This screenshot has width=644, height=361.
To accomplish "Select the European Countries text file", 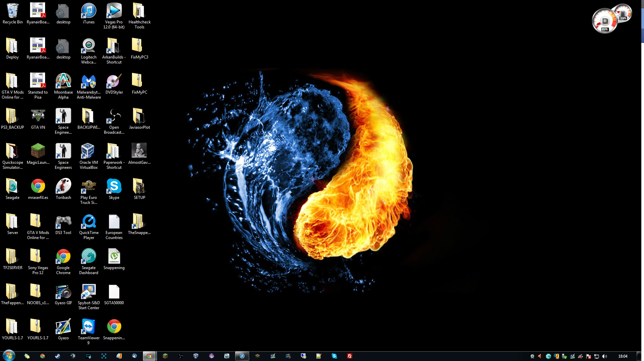I will point(114,222).
